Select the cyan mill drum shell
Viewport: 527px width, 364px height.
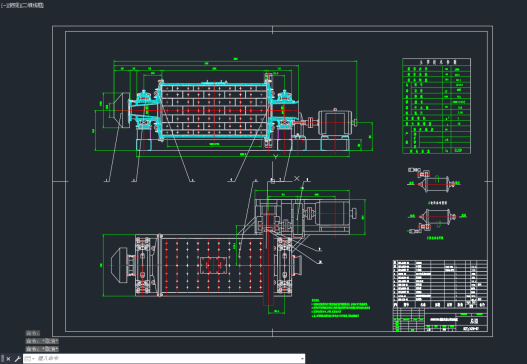pyautogui.click(x=214, y=110)
